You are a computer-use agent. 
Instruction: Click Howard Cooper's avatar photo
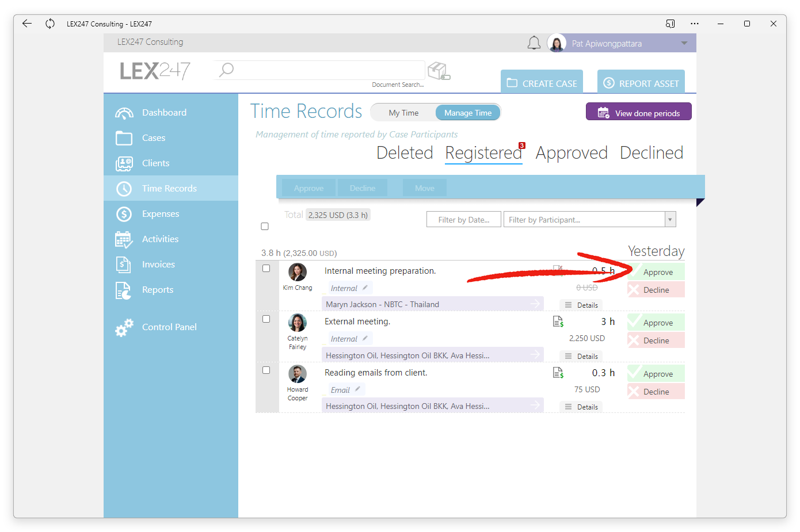click(x=298, y=374)
